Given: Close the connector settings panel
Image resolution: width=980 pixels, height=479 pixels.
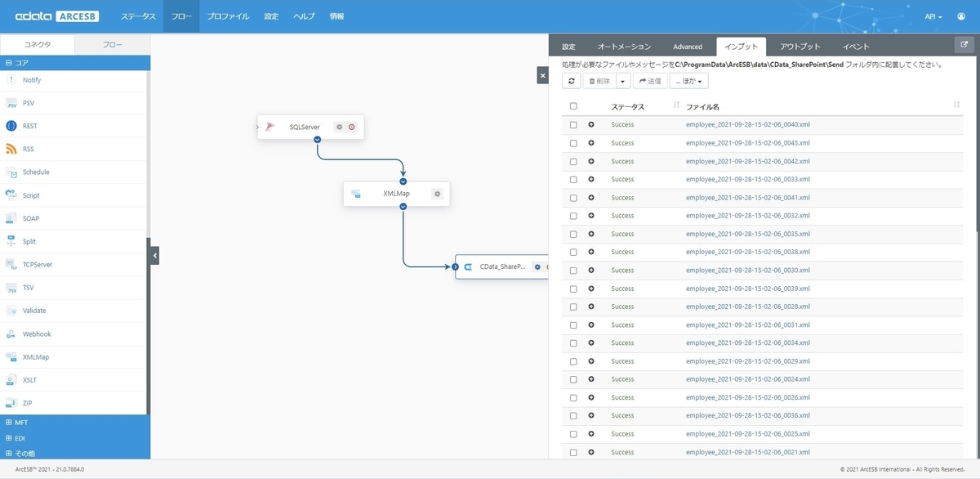Looking at the screenshot, I should [x=542, y=75].
